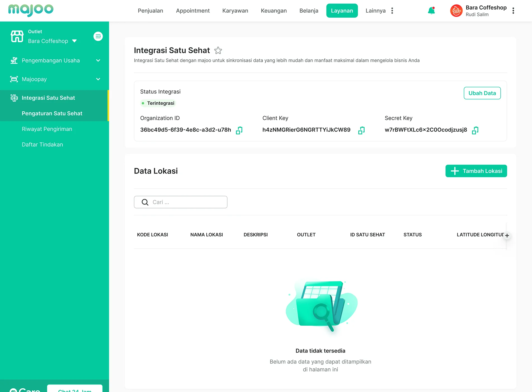Mark Integrasi Satu Sehat as favorite
Viewport: 532px width, 392px height.
218,50
